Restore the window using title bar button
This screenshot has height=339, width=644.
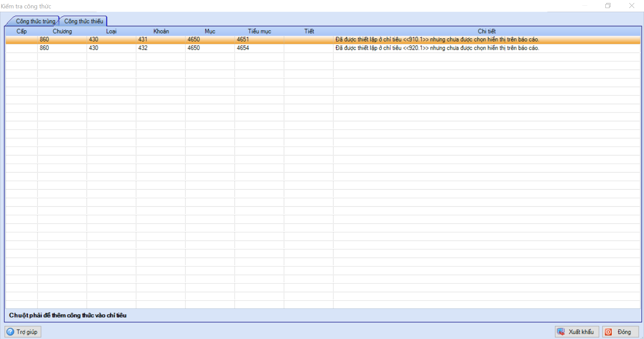point(608,6)
